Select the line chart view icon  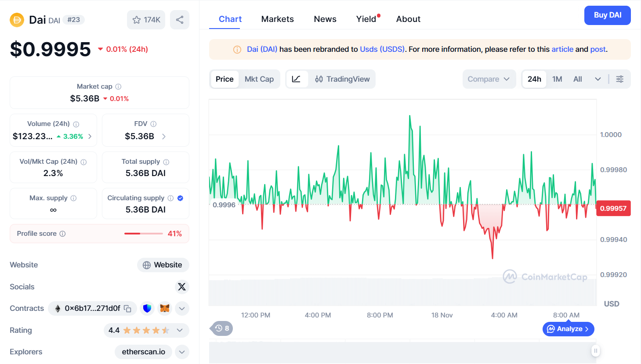coord(297,79)
